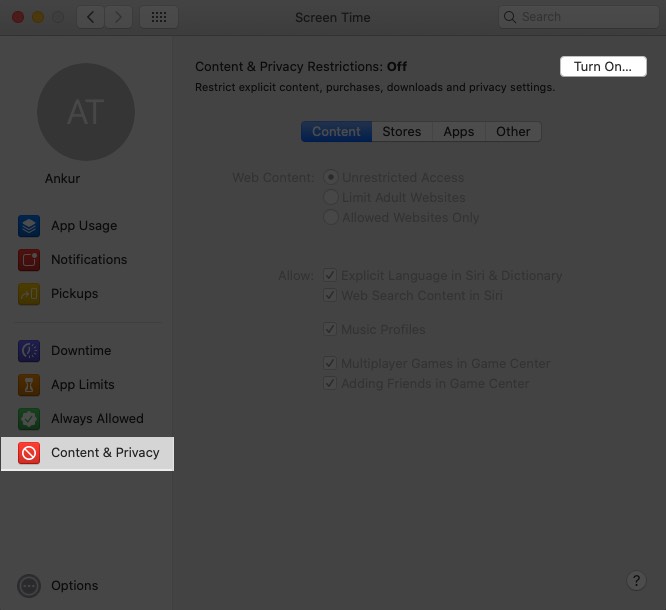The image size is (666, 610).
Task: Switch to the Stores tab
Action: point(402,132)
